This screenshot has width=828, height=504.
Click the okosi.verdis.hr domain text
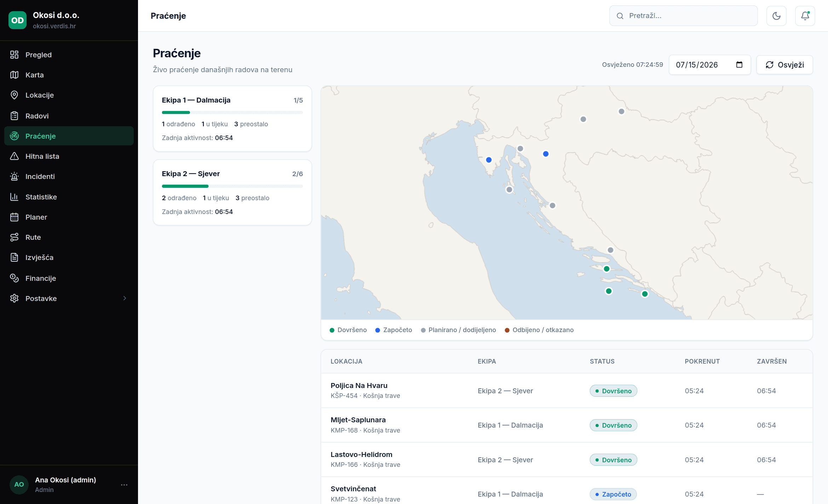coord(54,26)
